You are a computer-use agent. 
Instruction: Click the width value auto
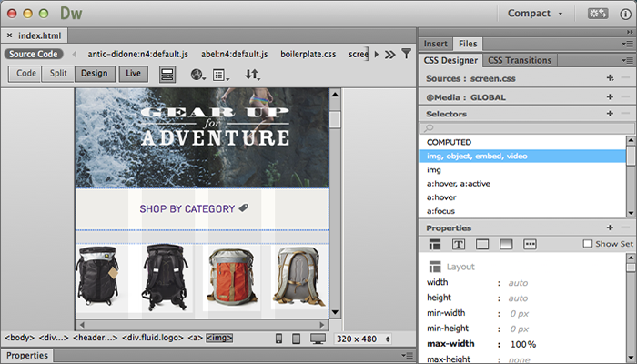point(518,283)
